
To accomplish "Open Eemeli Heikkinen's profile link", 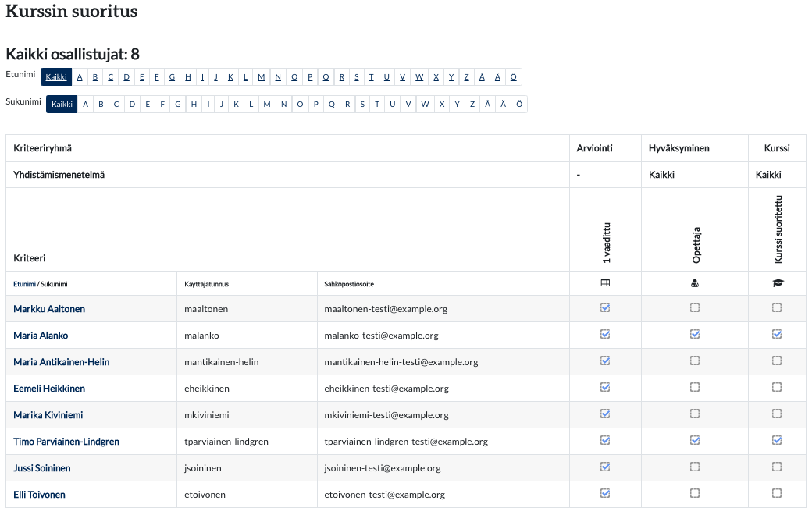I will (x=49, y=388).
